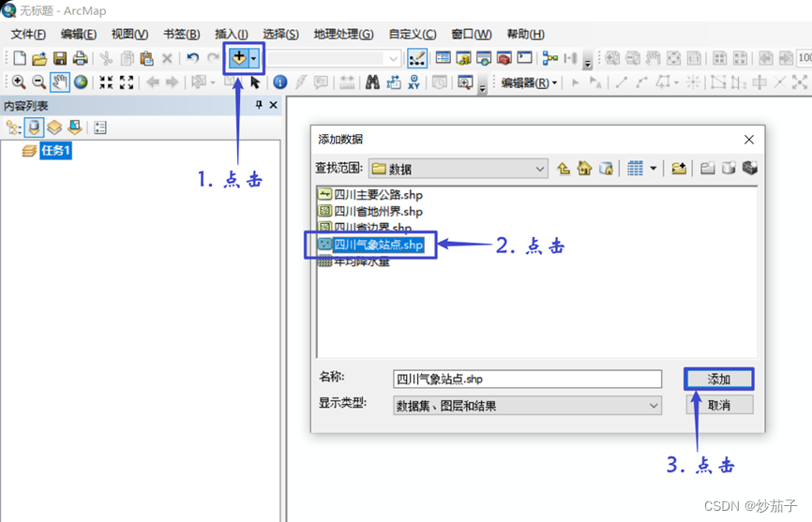Open the 自定义(C) menu
Viewport: 812px width, 522px height.
[x=413, y=34]
